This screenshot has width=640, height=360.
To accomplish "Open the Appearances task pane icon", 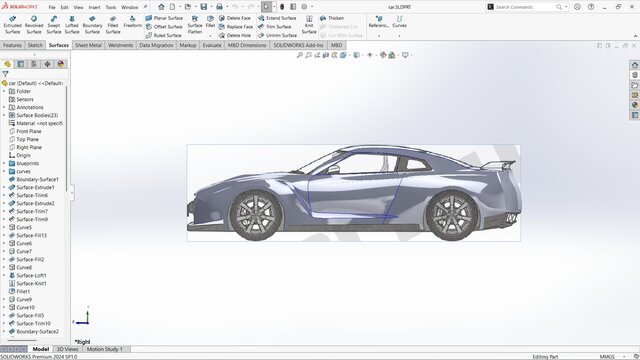I will (635, 105).
